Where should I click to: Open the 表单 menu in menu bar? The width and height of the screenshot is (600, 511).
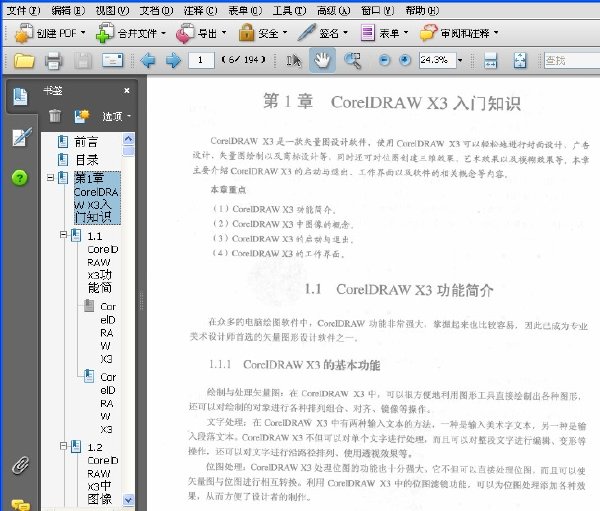click(x=245, y=10)
